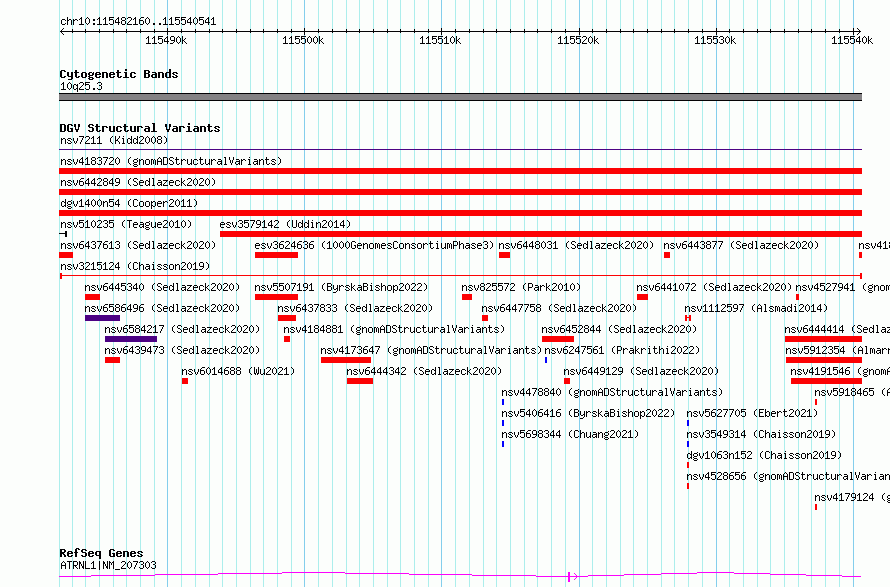Click the 10q25.3 cytogenetic band bar
Image resolution: width=890 pixels, height=587 pixels.
(460, 97)
